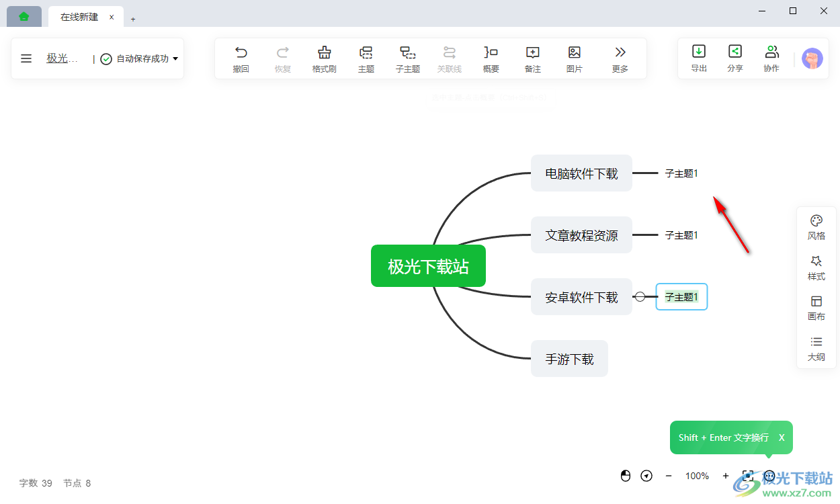Viewport: 840px width, 504px height.
Task: Open the Canvas (画布) settings
Action: (816, 308)
